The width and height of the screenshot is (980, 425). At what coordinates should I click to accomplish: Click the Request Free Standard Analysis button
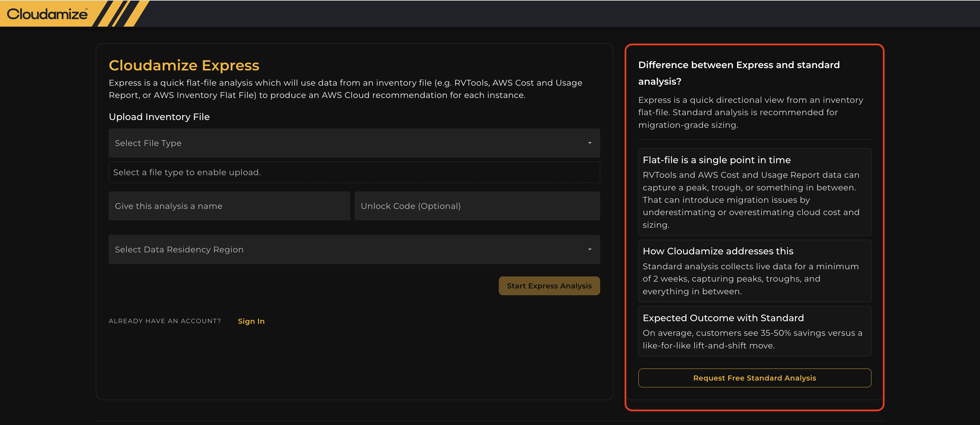[754, 378]
